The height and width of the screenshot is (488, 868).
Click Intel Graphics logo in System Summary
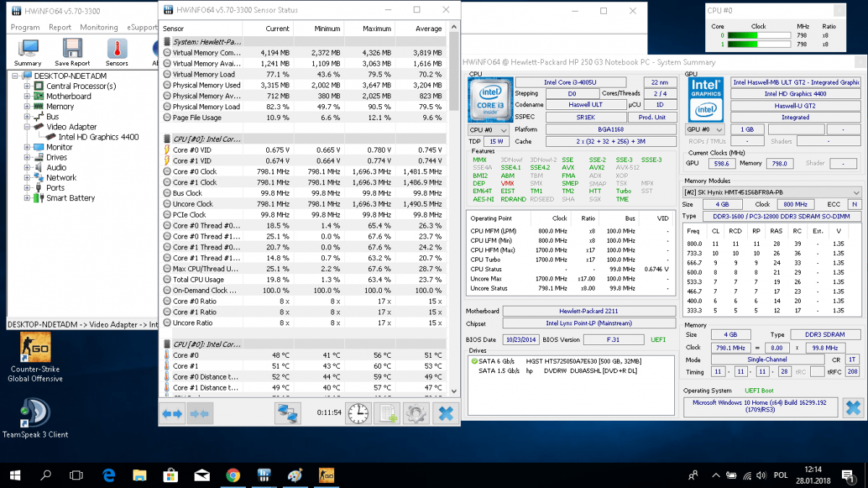click(x=705, y=100)
